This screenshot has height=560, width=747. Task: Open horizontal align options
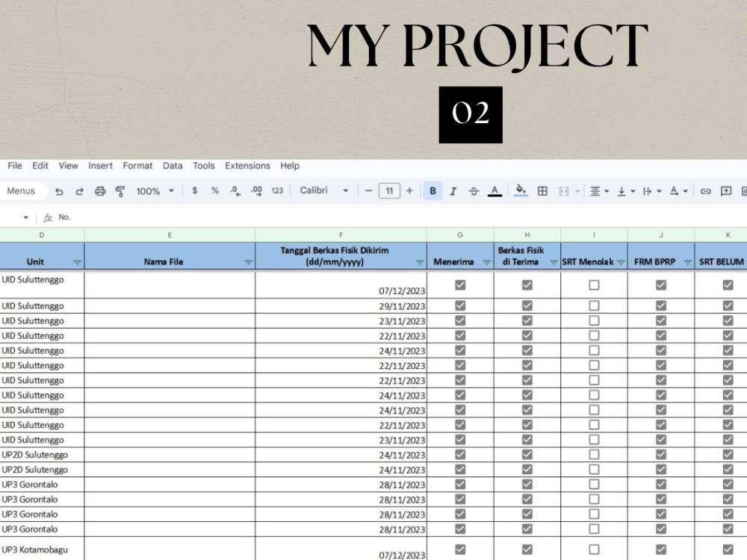pos(599,191)
